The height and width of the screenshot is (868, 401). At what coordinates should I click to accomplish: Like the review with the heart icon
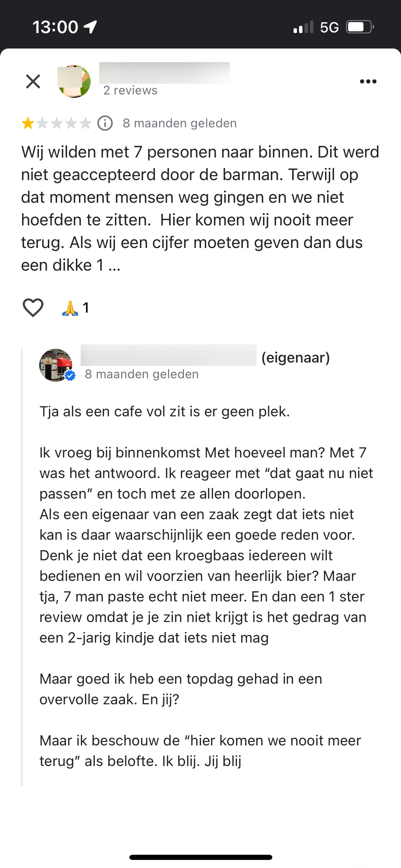pos(33,307)
